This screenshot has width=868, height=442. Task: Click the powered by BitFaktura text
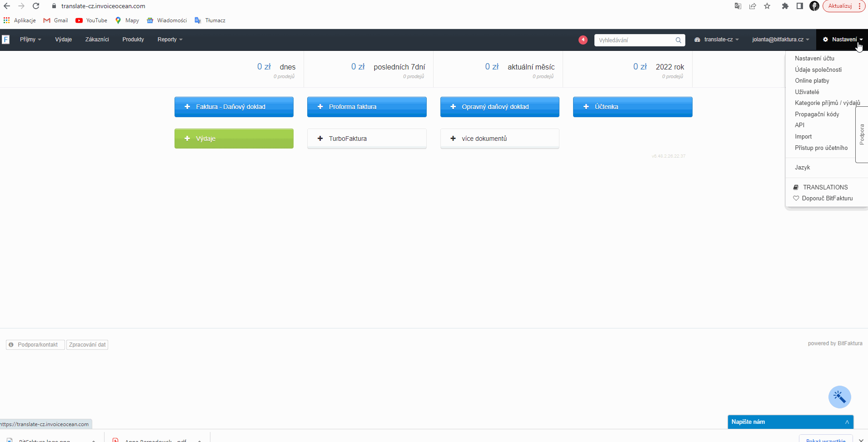click(x=835, y=343)
